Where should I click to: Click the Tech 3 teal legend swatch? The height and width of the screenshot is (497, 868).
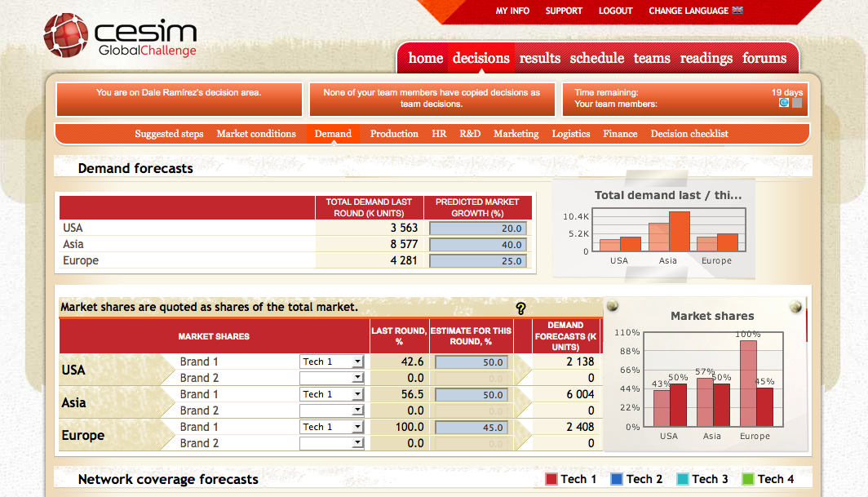[x=683, y=479]
